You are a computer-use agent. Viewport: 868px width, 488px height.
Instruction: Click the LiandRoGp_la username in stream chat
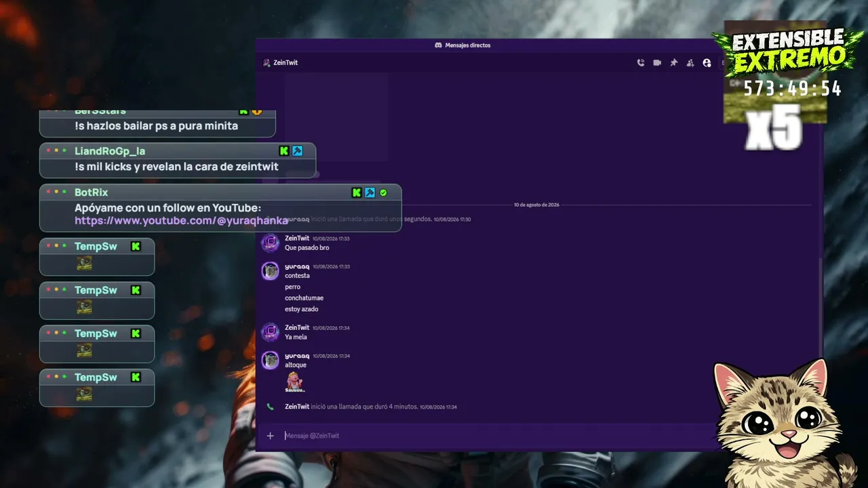(x=110, y=151)
